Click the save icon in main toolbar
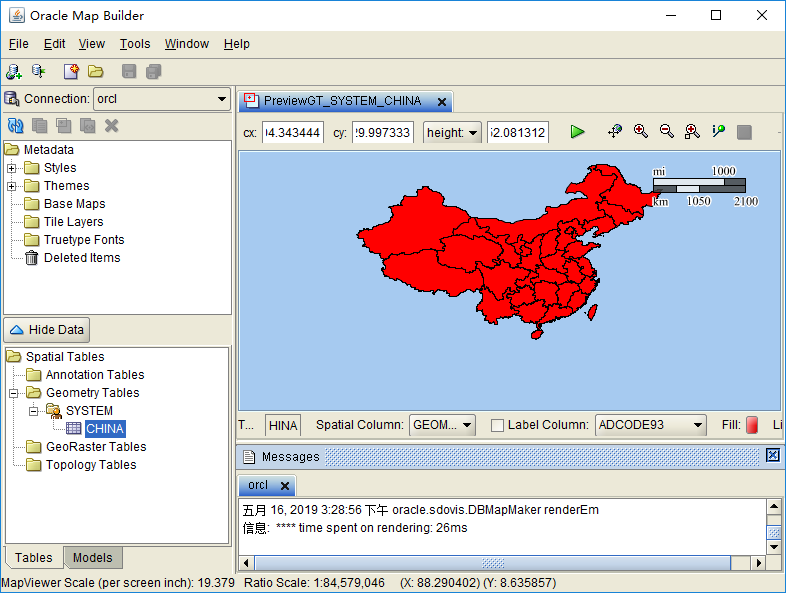Viewport: 786px width, 593px height. coord(129,71)
